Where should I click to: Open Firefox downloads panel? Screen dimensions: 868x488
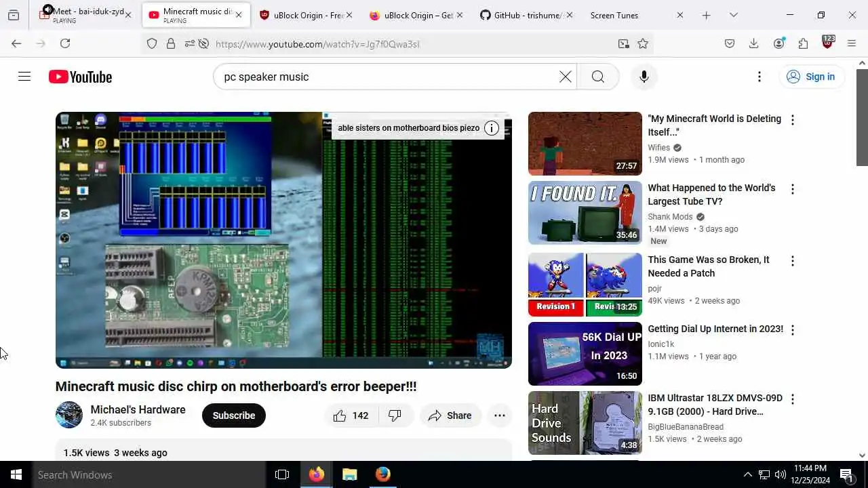coord(753,43)
